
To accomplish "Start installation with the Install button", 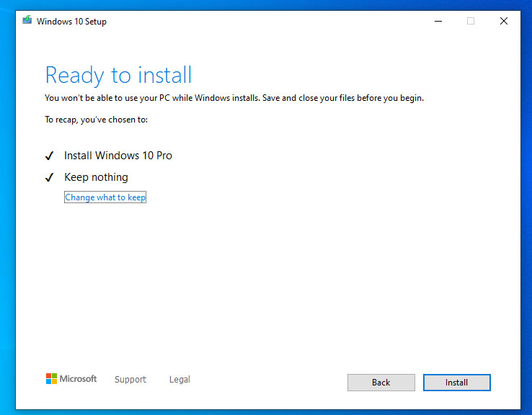I will tap(457, 383).
